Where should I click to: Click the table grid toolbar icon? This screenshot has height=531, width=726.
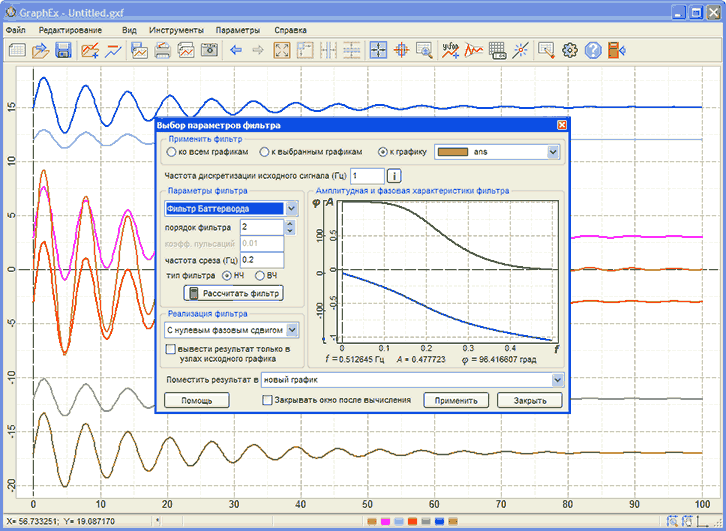(497, 50)
